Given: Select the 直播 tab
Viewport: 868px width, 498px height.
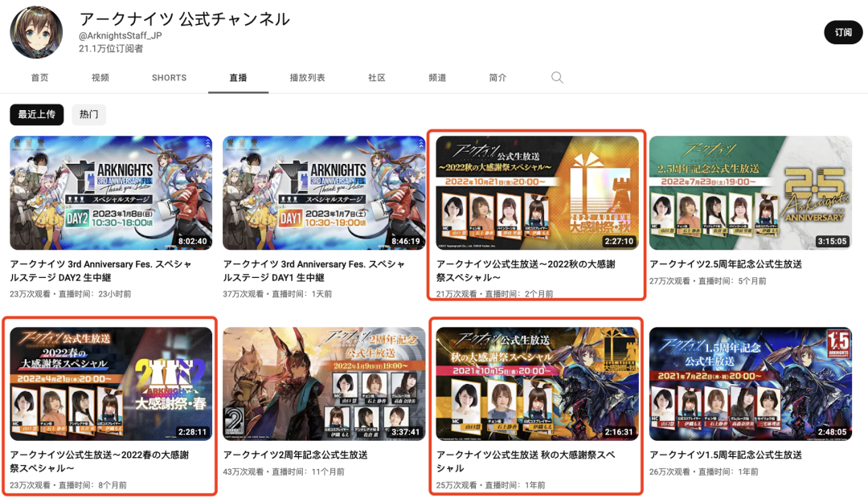Looking at the screenshot, I should (x=239, y=77).
